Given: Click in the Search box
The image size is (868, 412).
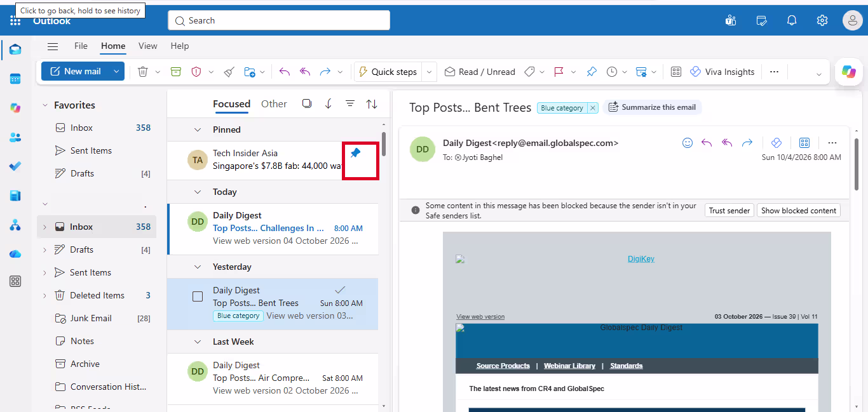Looking at the screenshot, I should click(x=279, y=20).
